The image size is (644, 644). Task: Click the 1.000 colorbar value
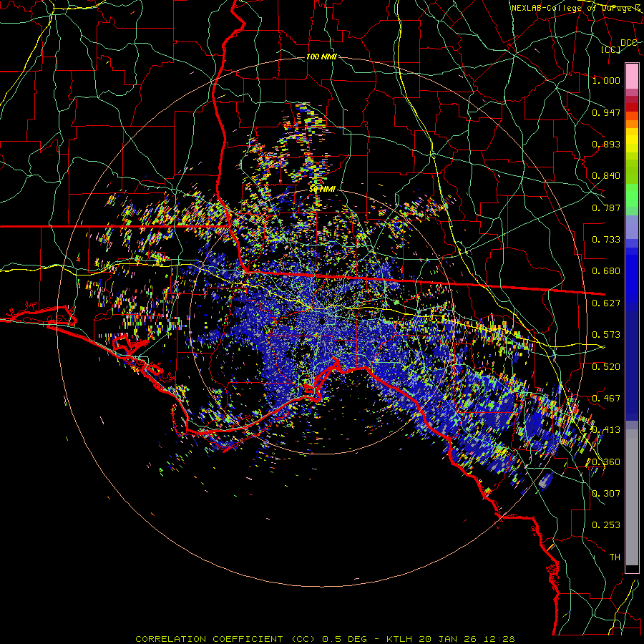pos(606,80)
